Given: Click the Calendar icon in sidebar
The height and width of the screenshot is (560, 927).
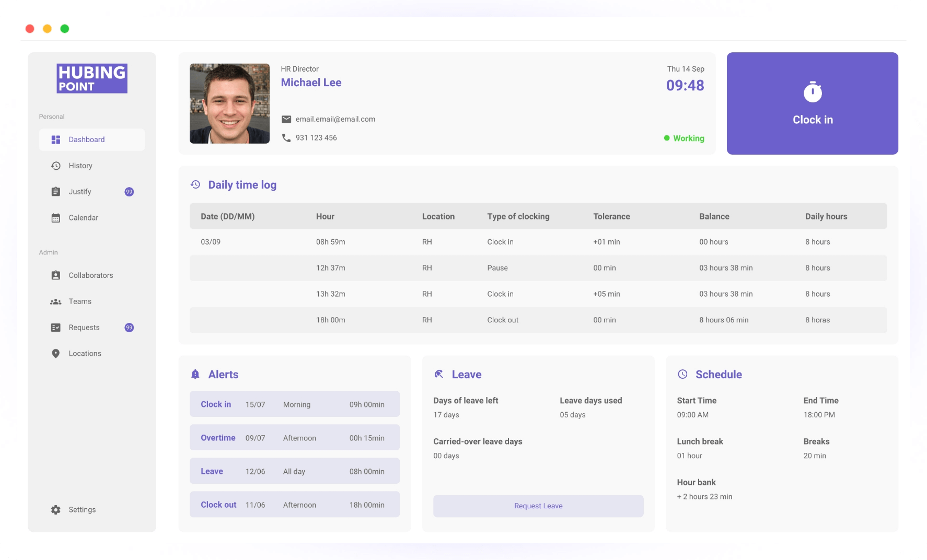Looking at the screenshot, I should [56, 218].
